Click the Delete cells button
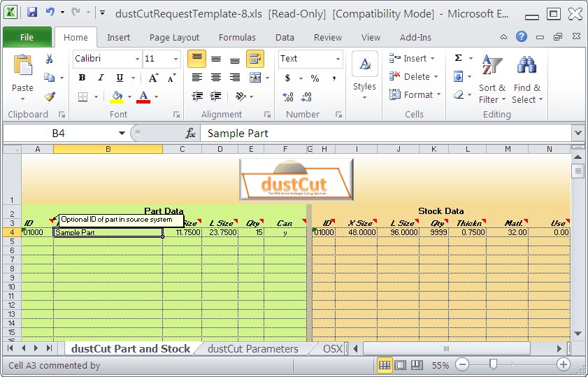Viewport: 588px width, 377px height. [414, 76]
